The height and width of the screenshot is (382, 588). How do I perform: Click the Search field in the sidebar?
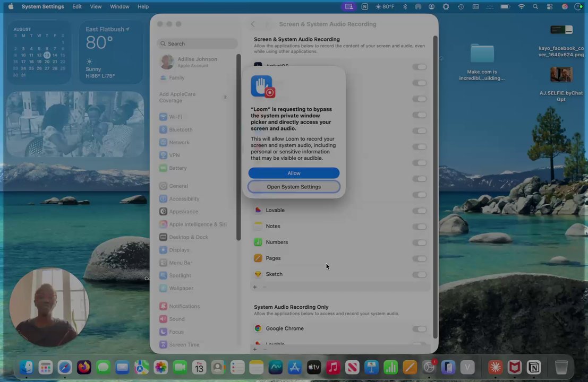click(197, 44)
